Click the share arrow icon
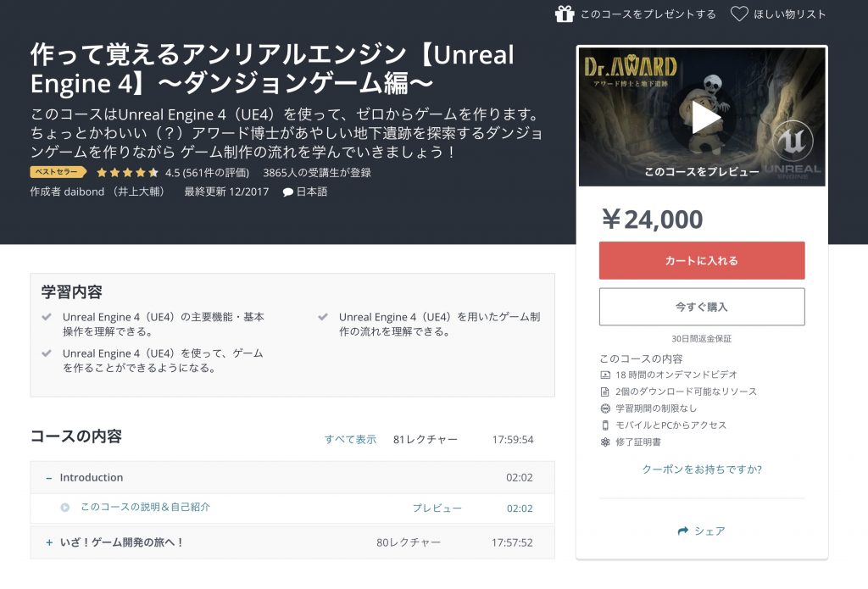 coord(683,531)
